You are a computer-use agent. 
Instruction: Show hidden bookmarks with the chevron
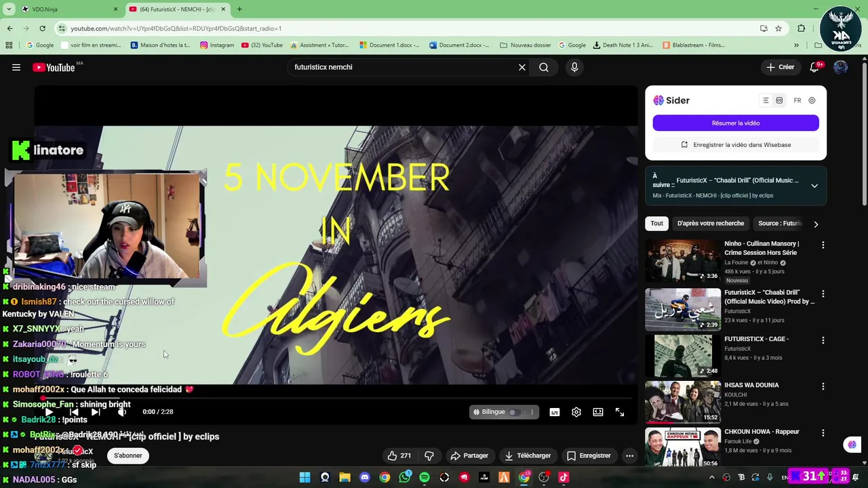(796, 45)
